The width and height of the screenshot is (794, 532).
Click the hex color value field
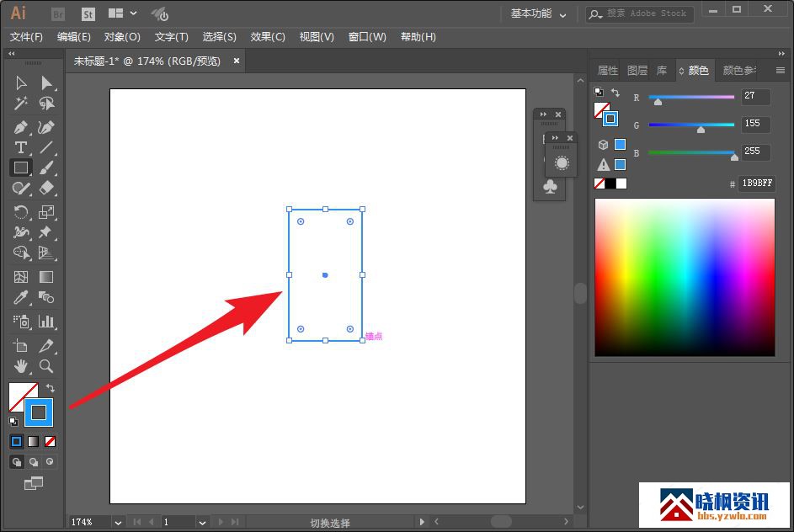pos(756,184)
